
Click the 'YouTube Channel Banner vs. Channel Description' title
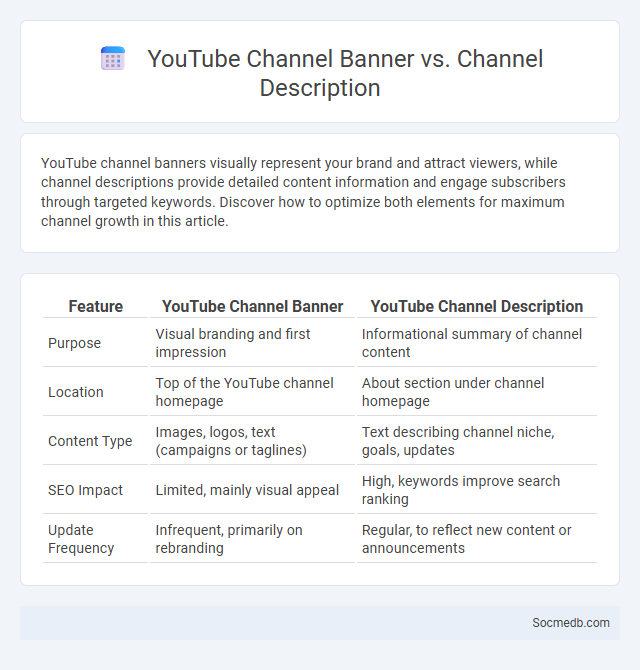pyautogui.click(x=345, y=73)
